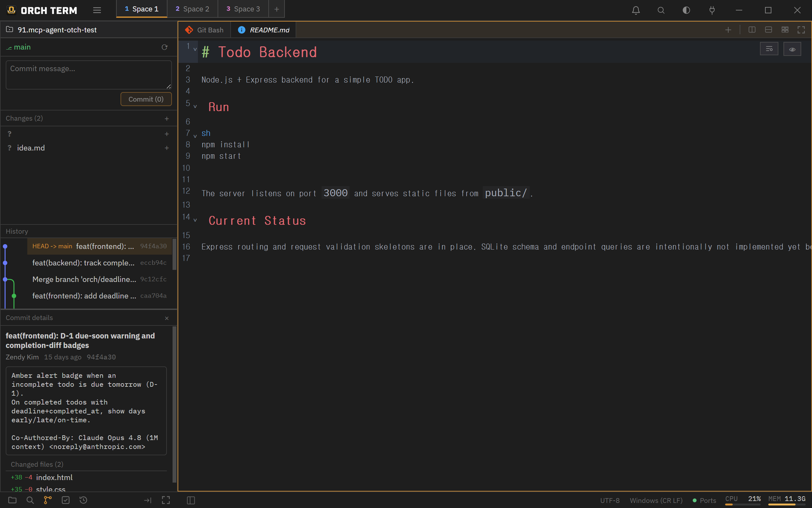Select commit eccb94c in History
The height and width of the screenshot is (508, 812).
pyautogui.click(x=99, y=263)
